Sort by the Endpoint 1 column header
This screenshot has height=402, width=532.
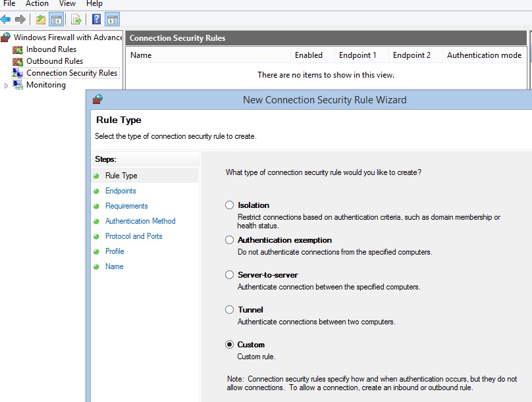[x=361, y=55]
